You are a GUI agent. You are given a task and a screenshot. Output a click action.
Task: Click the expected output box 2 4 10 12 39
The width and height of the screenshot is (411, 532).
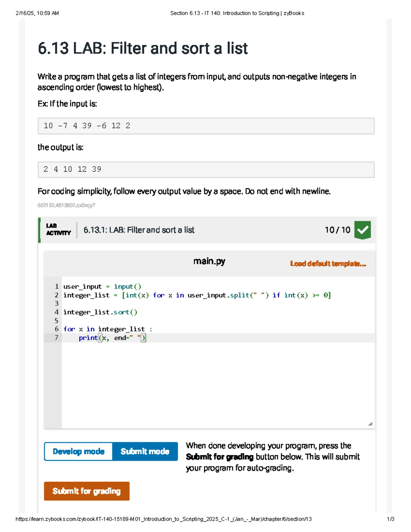(x=206, y=169)
